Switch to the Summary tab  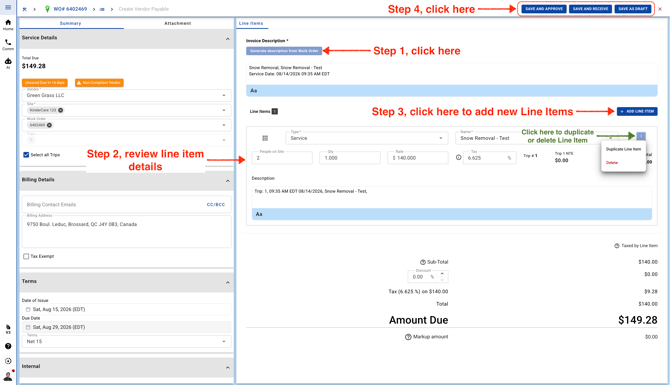tap(71, 24)
